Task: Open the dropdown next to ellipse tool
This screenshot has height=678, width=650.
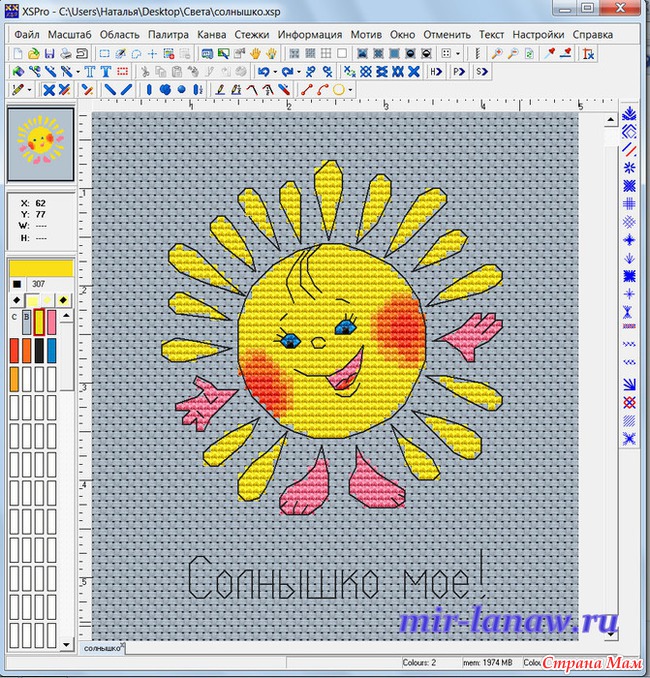Action: (352, 90)
